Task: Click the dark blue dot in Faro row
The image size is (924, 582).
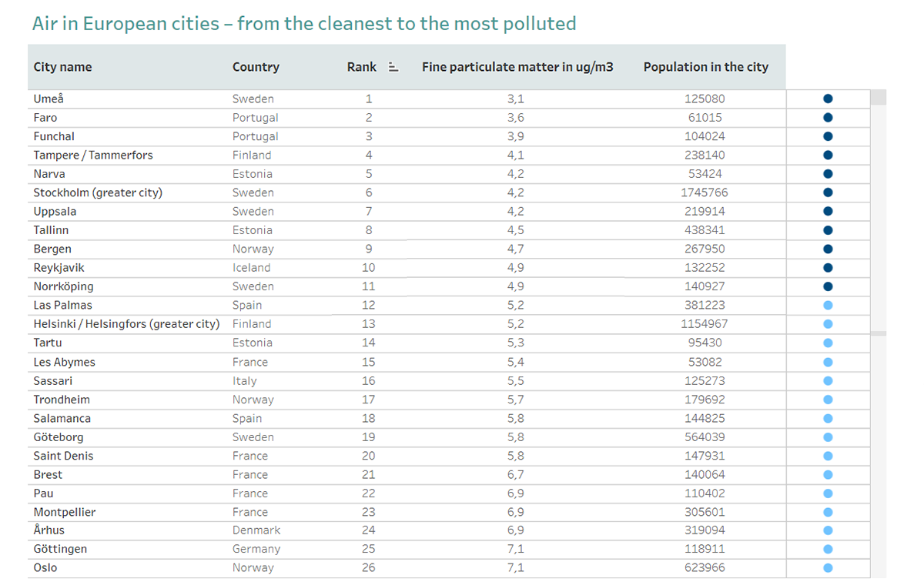Action: [828, 118]
